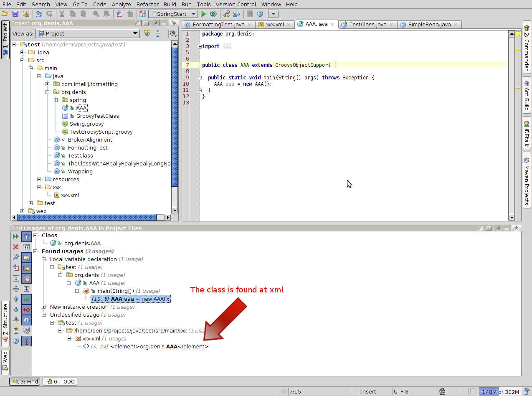Click the Synchronize toolbar icon

pyautogui.click(x=26, y=14)
